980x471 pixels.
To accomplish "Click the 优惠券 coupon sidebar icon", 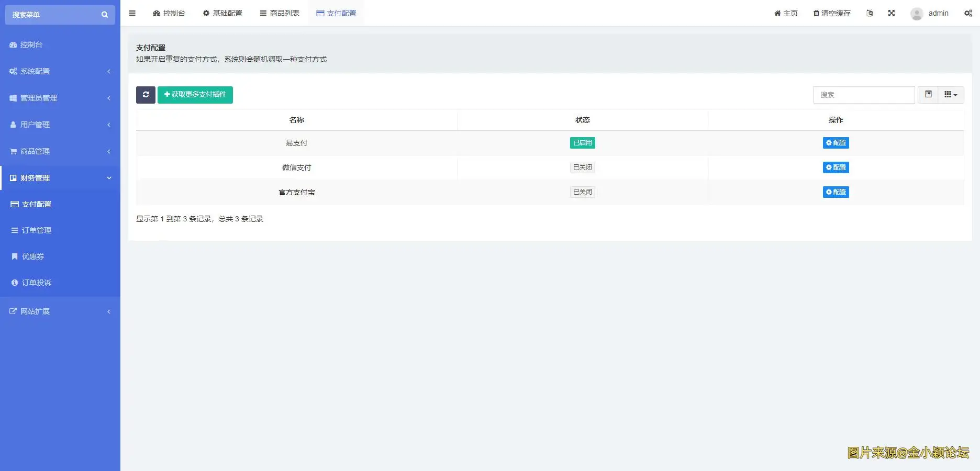I will click(14, 256).
